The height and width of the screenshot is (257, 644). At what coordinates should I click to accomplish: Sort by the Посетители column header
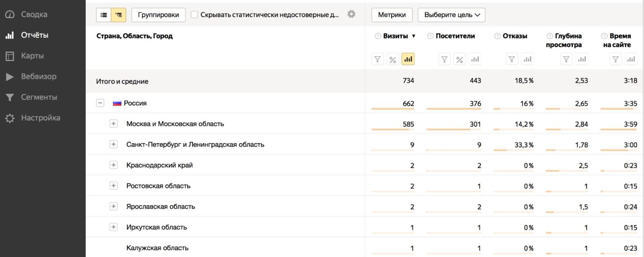(x=455, y=36)
